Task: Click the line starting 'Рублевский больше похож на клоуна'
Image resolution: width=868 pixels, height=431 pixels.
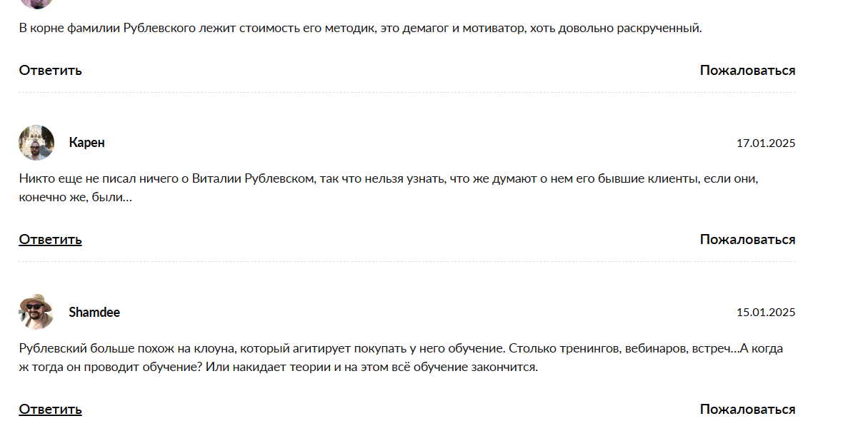Action: pyautogui.click(x=401, y=349)
